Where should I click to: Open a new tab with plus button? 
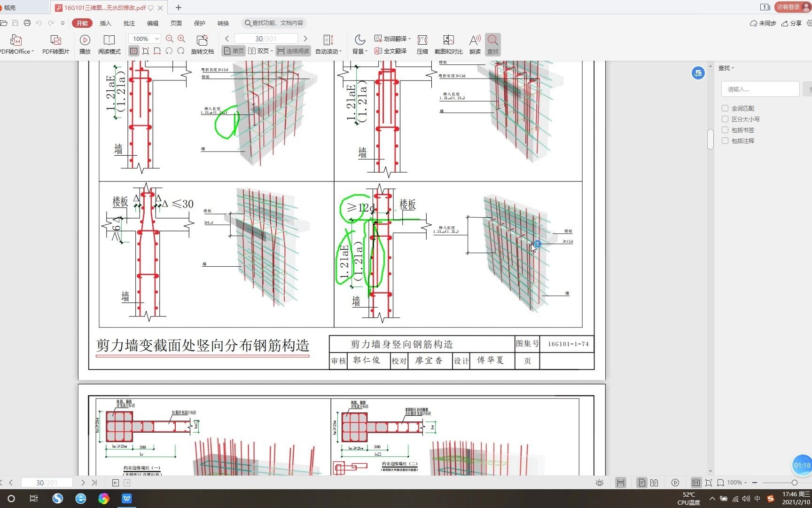pos(178,8)
